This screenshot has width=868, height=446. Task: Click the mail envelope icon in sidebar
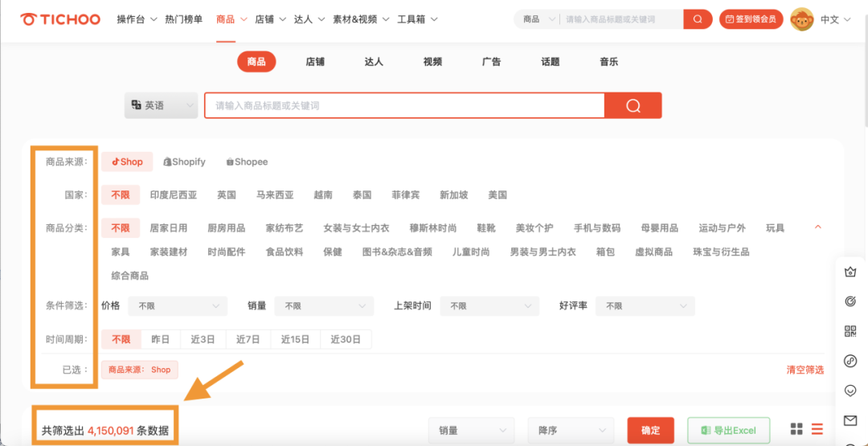(850, 420)
